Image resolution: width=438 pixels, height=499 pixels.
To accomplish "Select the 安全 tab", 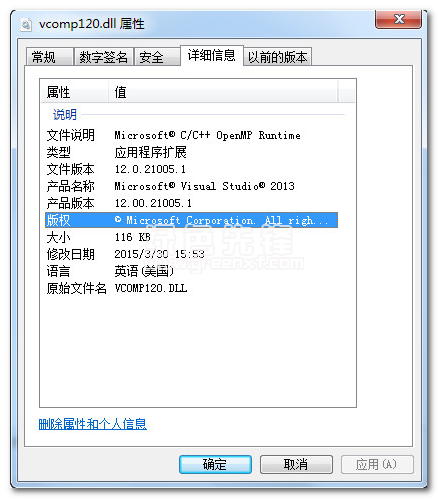I will 157,57.
